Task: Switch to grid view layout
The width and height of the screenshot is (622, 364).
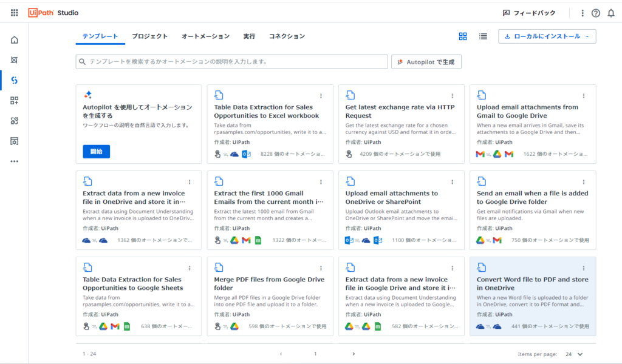Action: (463, 36)
